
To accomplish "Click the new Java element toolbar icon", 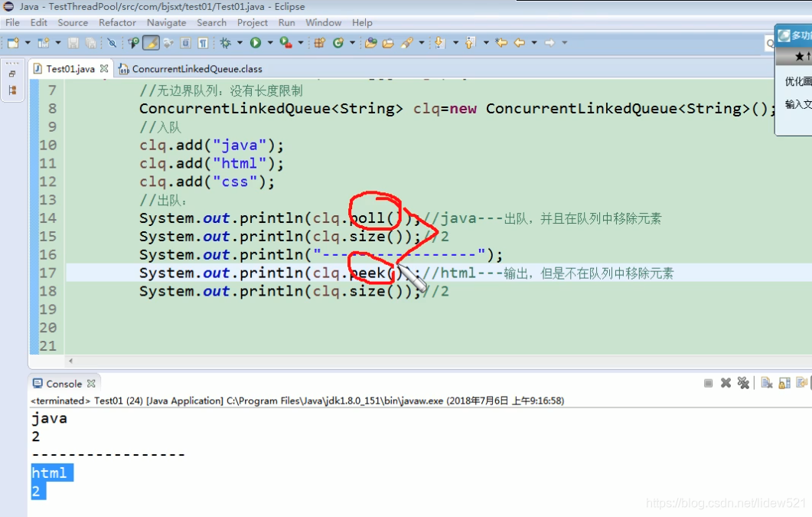I will (44, 43).
